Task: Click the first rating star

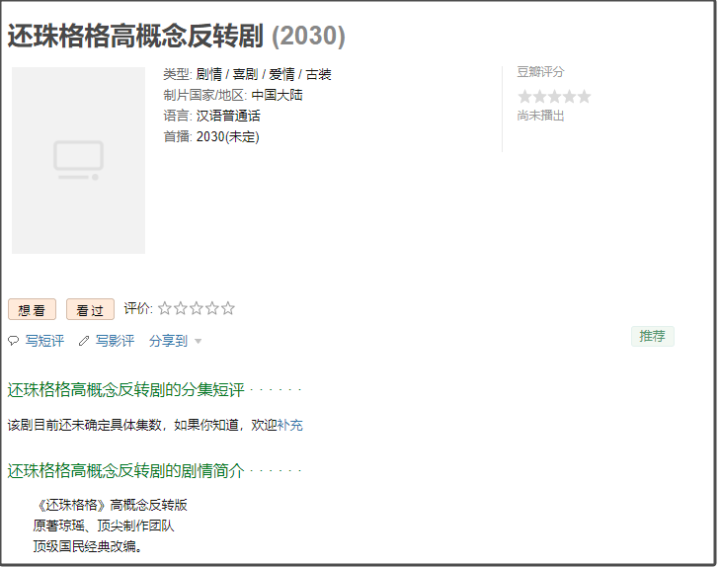Action: pyautogui.click(x=165, y=309)
